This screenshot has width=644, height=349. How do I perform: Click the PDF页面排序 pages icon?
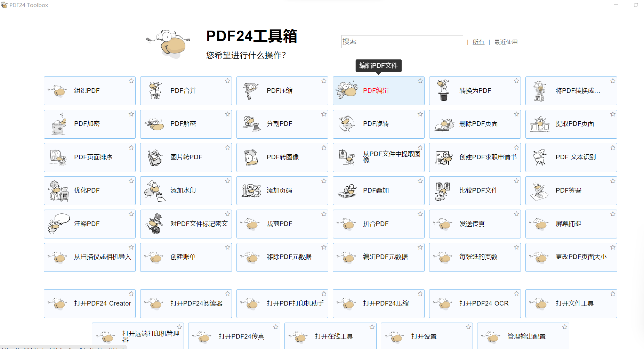tap(58, 157)
